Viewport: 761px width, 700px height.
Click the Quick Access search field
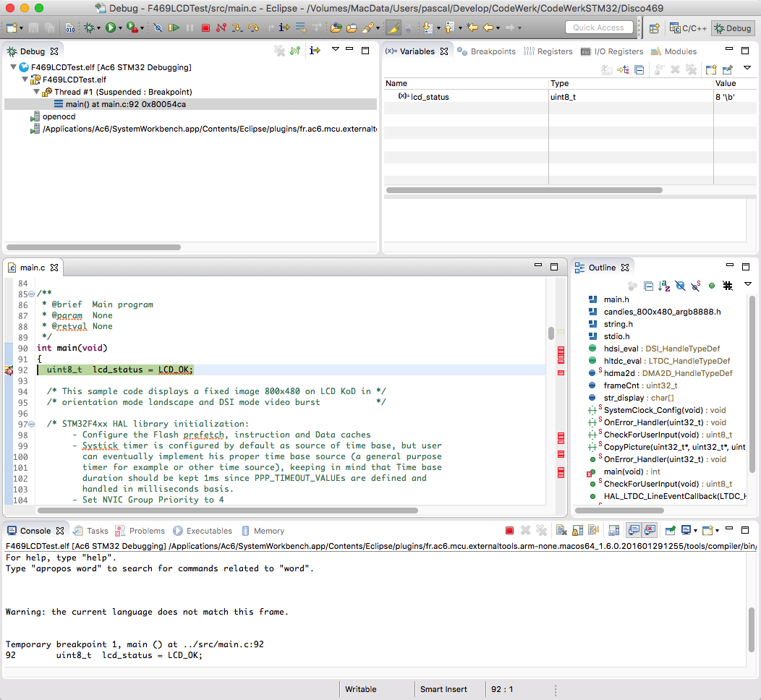click(x=598, y=27)
